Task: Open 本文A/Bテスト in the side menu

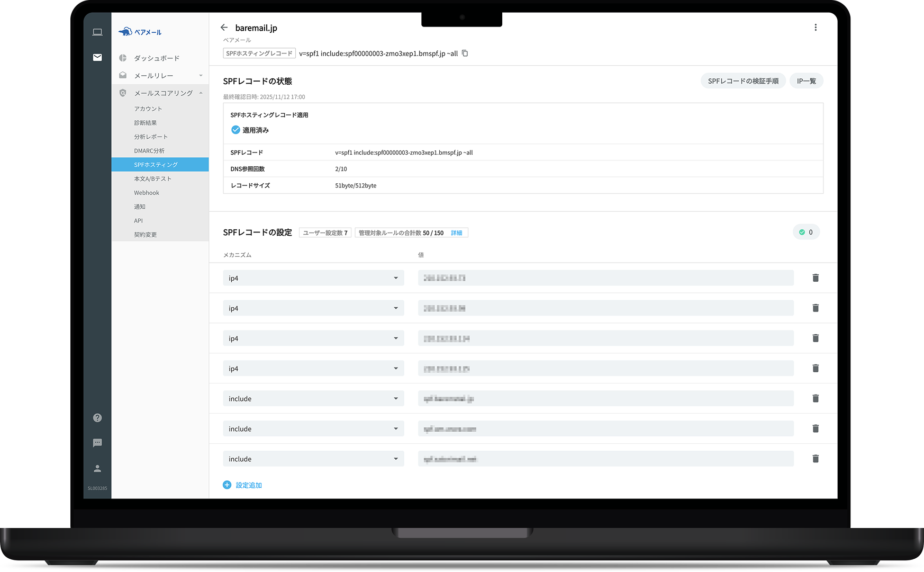Action: click(x=153, y=179)
